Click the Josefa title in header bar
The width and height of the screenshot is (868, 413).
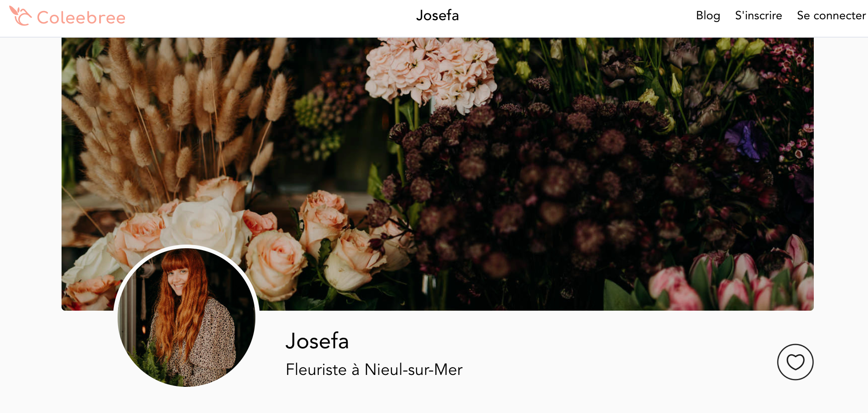point(437,16)
